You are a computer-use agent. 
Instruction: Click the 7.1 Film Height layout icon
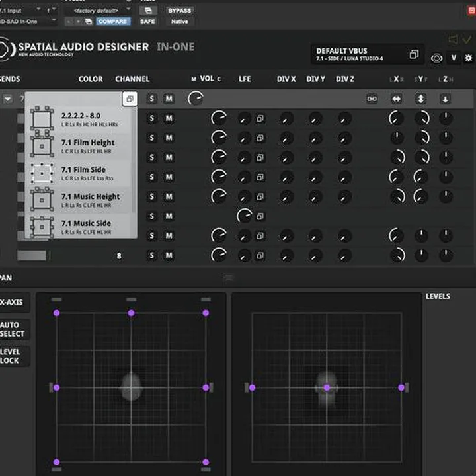[x=42, y=145]
